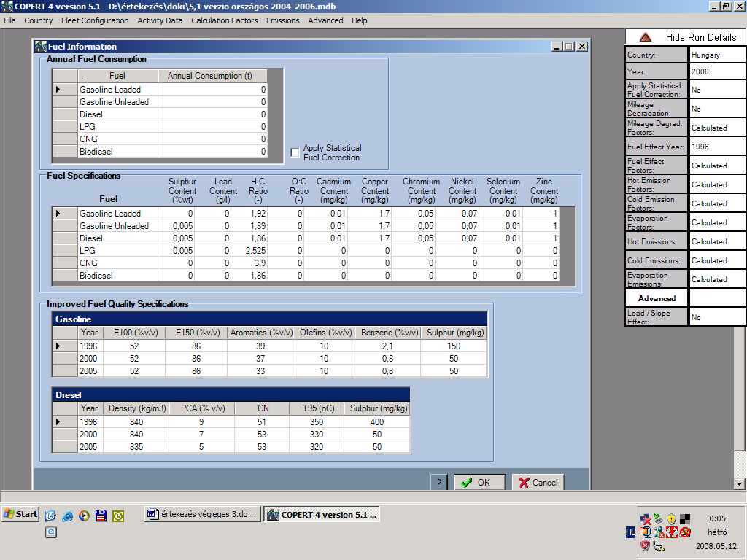The image size is (747, 560).
Task: Click Gasoline 1996 Sulphur value 150
Action: pyautogui.click(x=454, y=346)
